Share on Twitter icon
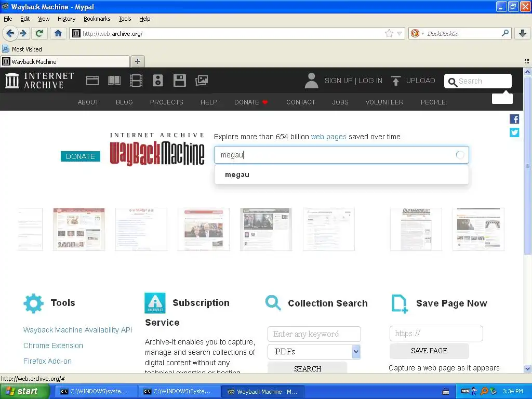 coord(514,132)
